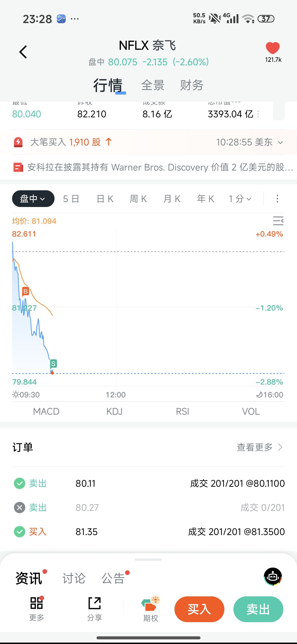Open the 更多 grid icon
This screenshot has height=644, width=297.
37,603
